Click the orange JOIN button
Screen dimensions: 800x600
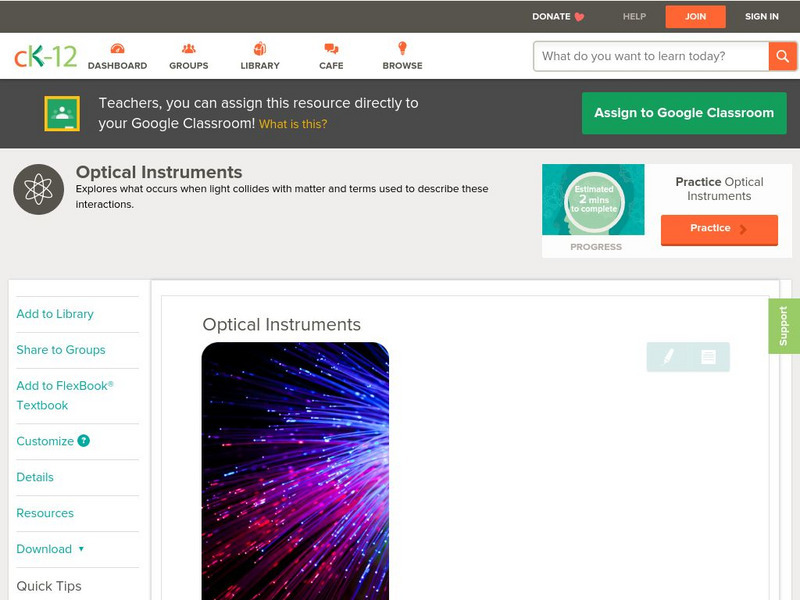[x=695, y=17]
